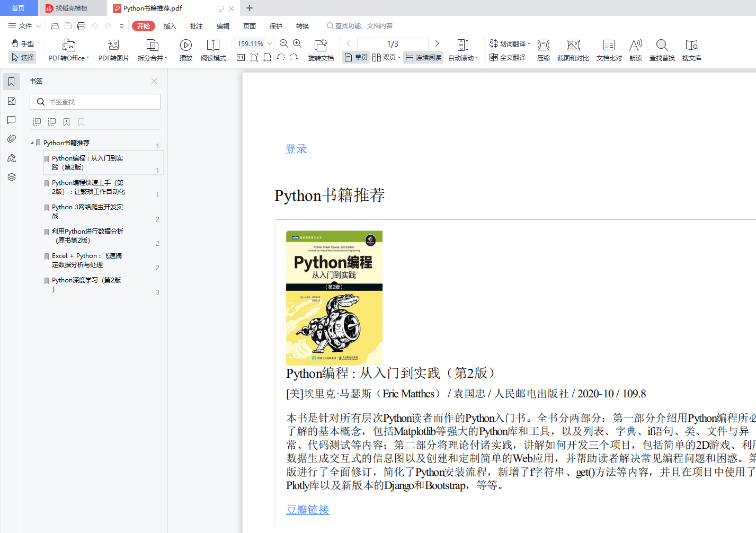Open 搜文库 library search

tap(692, 50)
